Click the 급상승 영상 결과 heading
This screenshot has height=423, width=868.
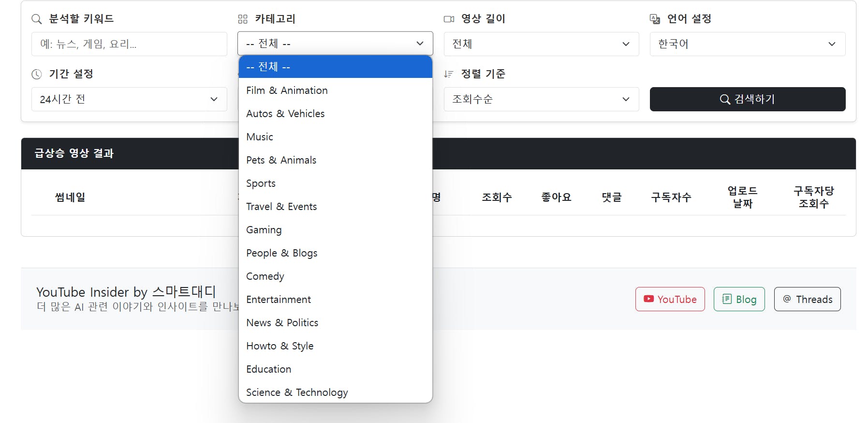74,153
